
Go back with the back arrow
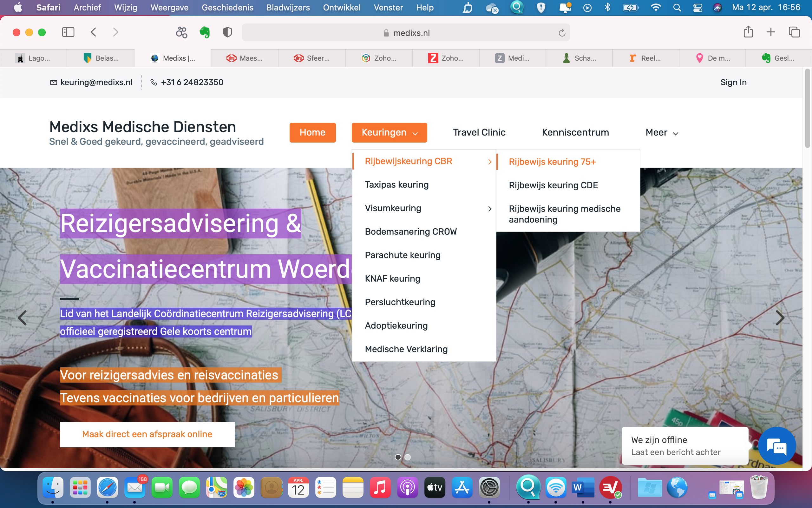(x=94, y=32)
